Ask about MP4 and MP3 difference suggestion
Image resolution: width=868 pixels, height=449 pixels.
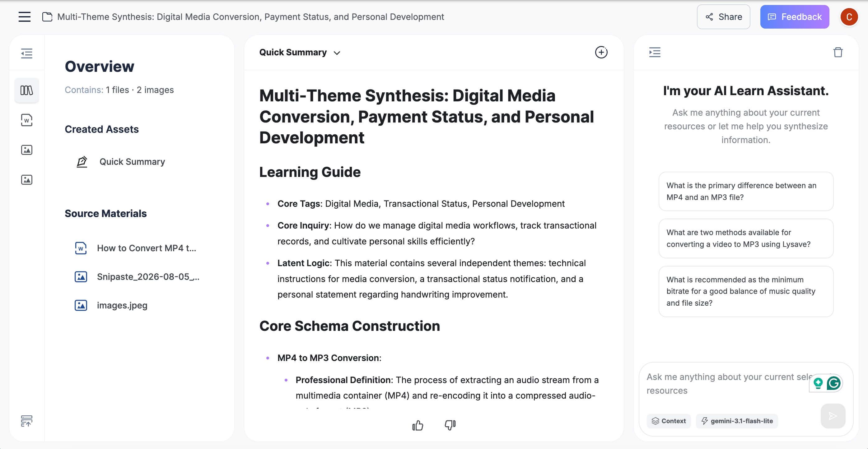pyautogui.click(x=746, y=191)
